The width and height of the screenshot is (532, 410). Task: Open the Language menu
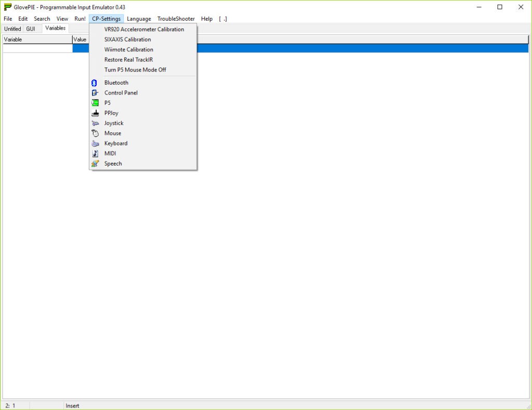click(x=139, y=19)
